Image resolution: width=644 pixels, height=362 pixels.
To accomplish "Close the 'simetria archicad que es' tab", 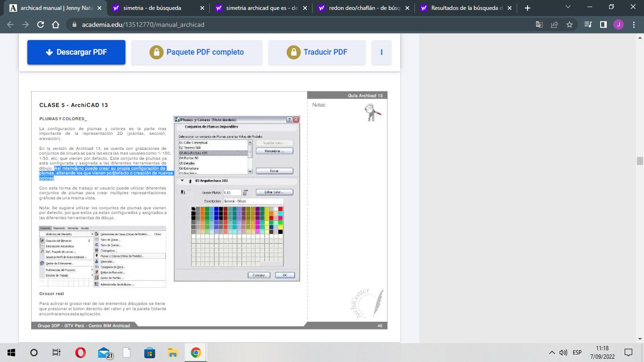I will coord(305,8).
